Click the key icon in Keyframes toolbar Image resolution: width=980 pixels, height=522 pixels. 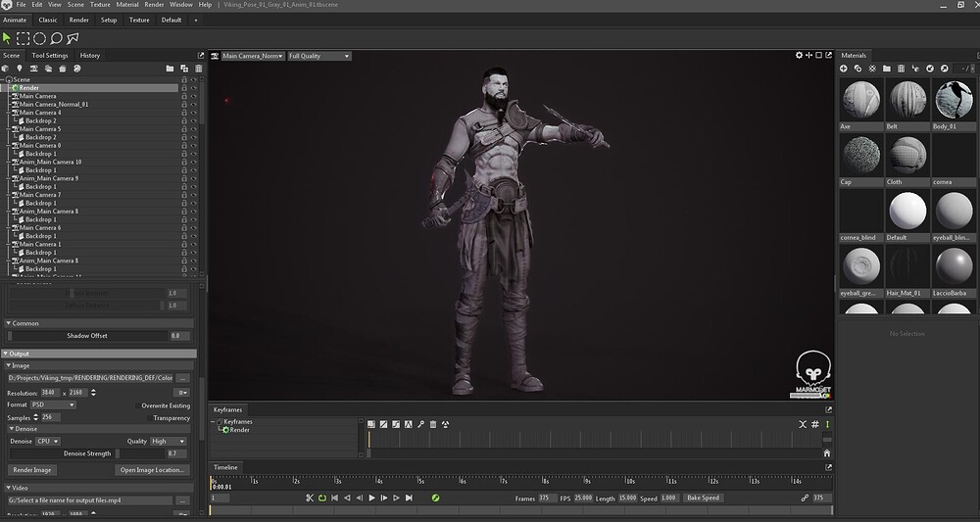(x=420, y=425)
